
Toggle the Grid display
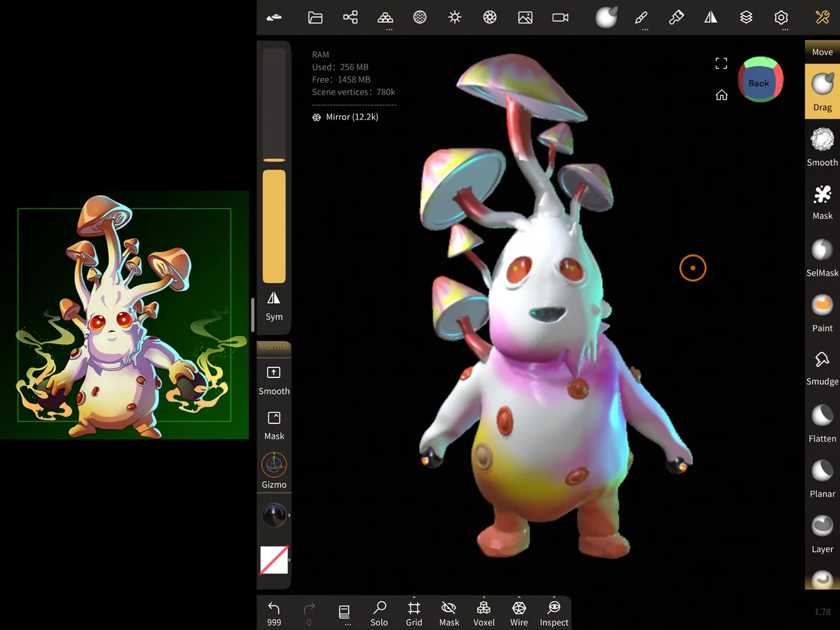coord(414,613)
